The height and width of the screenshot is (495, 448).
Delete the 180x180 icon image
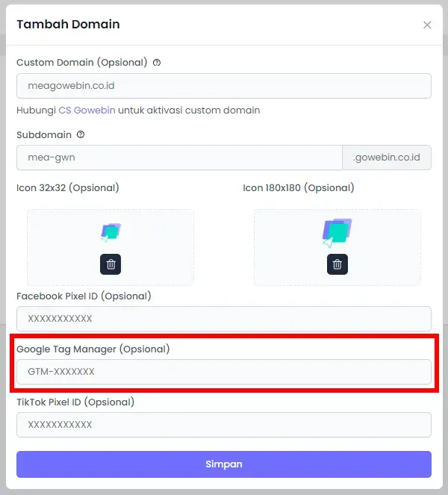click(337, 264)
